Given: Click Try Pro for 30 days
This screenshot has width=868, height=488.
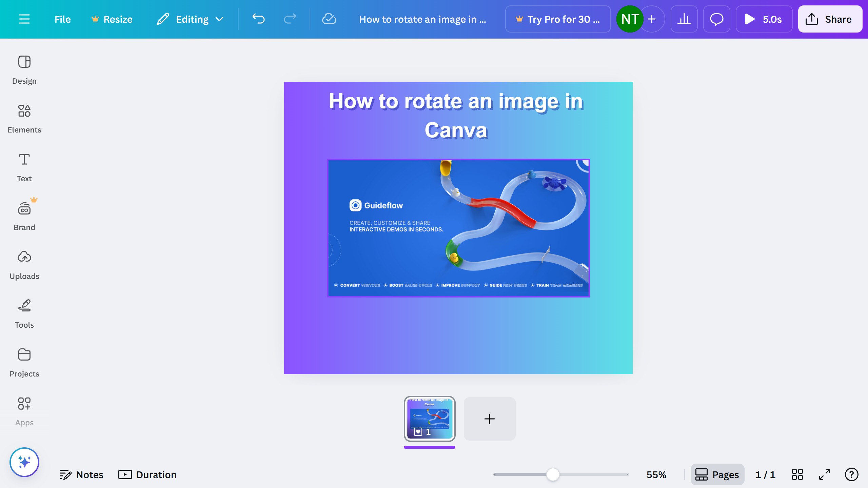Looking at the screenshot, I should pyautogui.click(x=558, y=19).
